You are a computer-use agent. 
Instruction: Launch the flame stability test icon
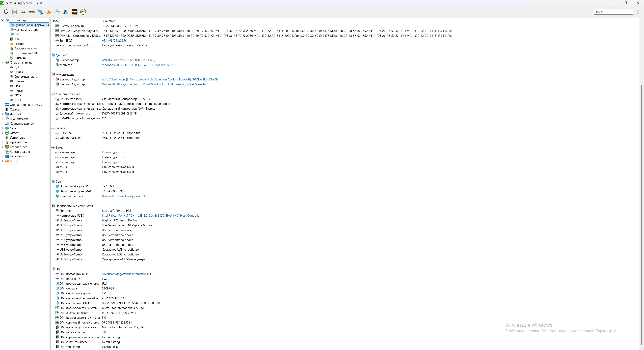pyautogui.click(x=49, y=12)
